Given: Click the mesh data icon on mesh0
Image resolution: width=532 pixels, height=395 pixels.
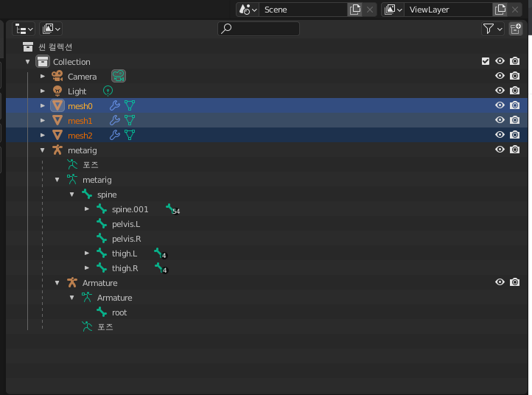Looking at the screenshot, I should [130, 105].
